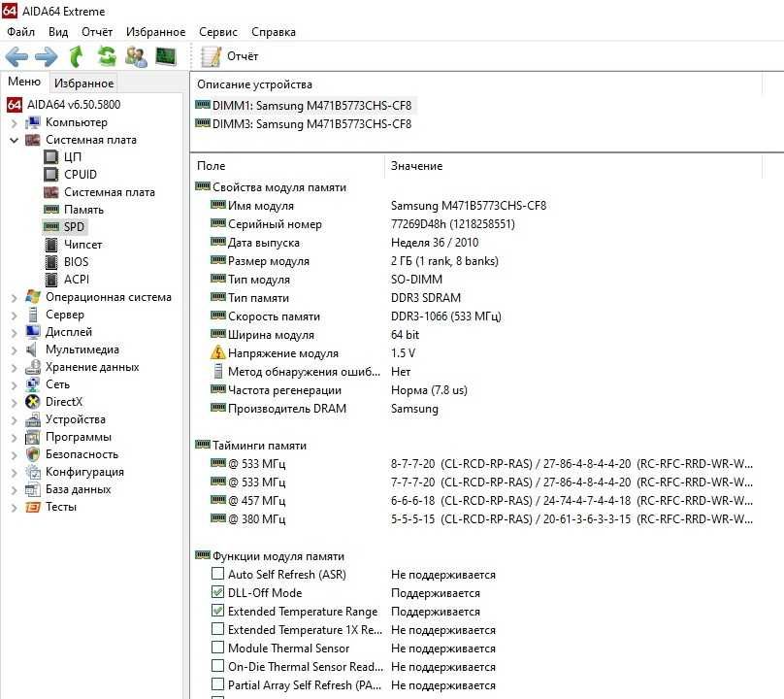Toggle the Module Thermal Sensor checkbox
Viewport: 784px width, 699px height.
click(217, 647)
